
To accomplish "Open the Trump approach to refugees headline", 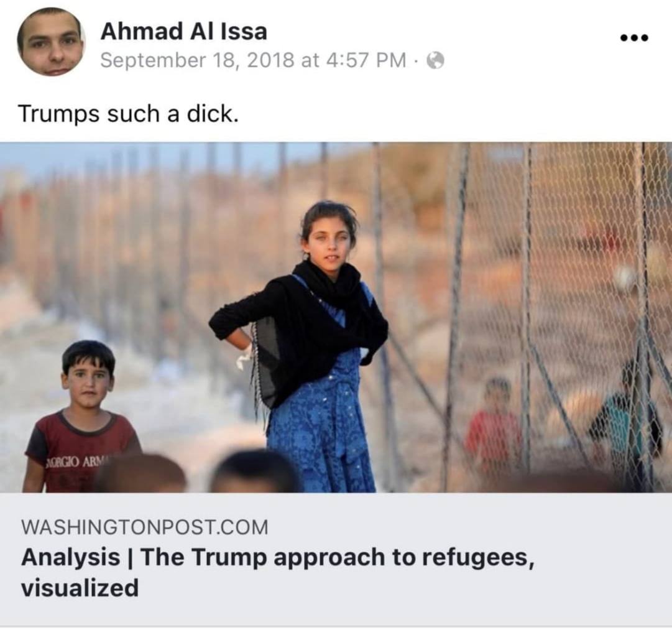I will coord(278,572).
